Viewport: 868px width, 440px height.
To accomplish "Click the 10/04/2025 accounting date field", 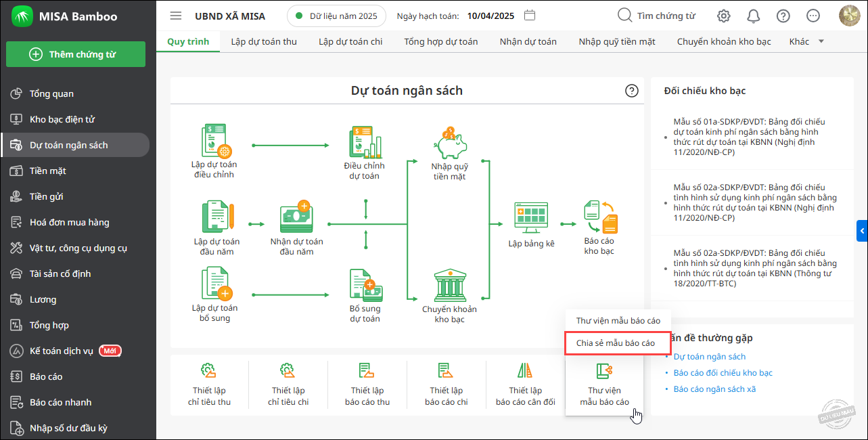I will (x=490, y=16).
